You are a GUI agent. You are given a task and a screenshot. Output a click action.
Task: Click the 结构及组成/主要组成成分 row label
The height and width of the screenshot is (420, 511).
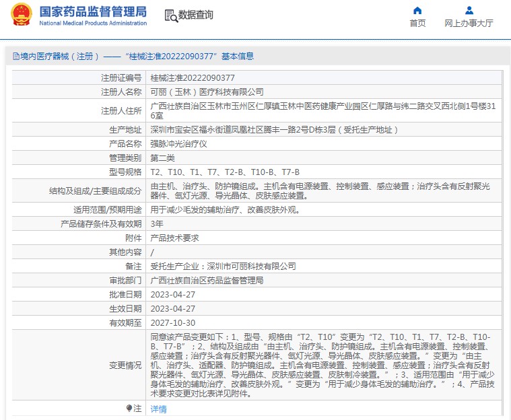(95, 190)
